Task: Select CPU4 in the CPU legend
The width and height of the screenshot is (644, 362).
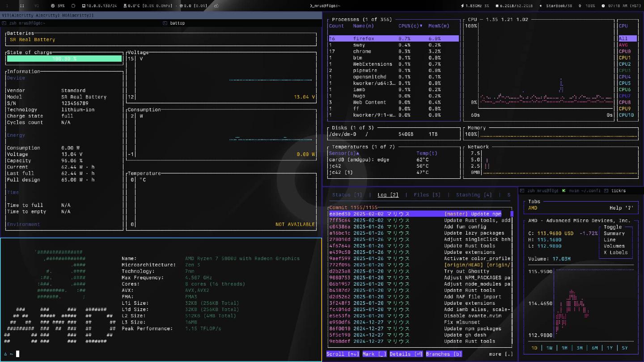Action: coord(625,77)
